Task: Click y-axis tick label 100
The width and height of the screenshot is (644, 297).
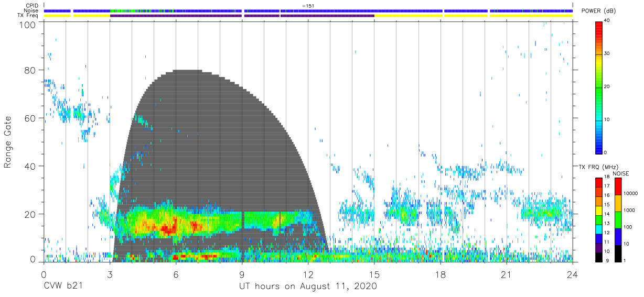Action: click(27, 24)
